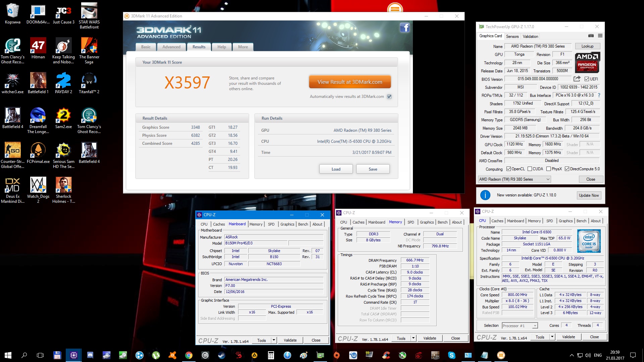Open Deus Ex Mankind Divided icon
This screenshot has height=362, width=644.
[12, 190]
